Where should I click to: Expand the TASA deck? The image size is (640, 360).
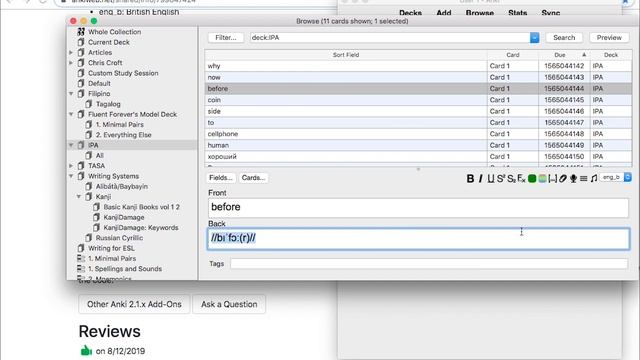coord(71,166)
